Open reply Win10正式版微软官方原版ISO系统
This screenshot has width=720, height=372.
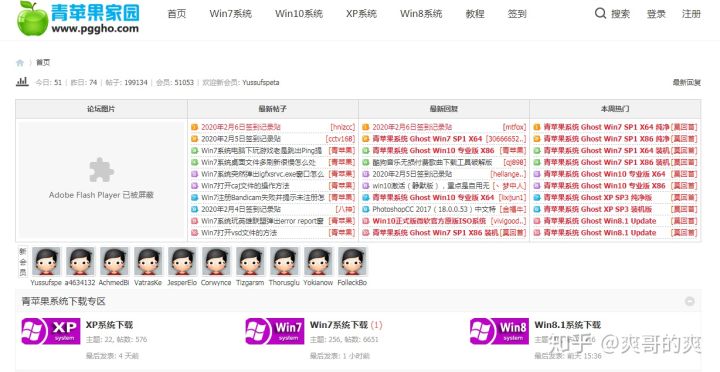429,221
